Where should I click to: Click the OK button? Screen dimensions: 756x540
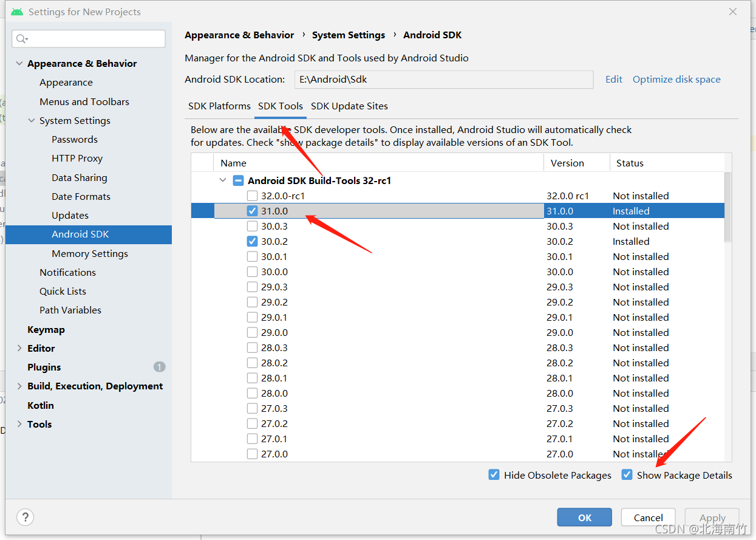(585, 517)
